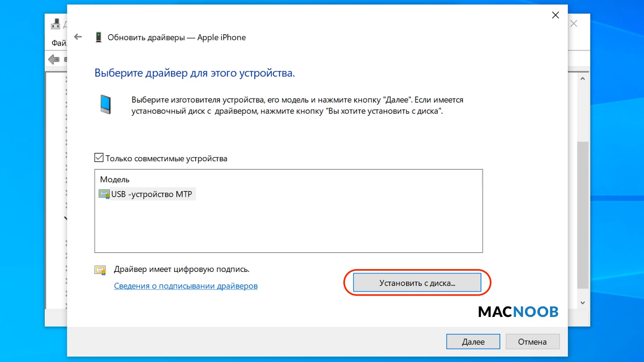
Task: Open Сведения о подписывании драйверов link
Action: [x=186, y=286]
